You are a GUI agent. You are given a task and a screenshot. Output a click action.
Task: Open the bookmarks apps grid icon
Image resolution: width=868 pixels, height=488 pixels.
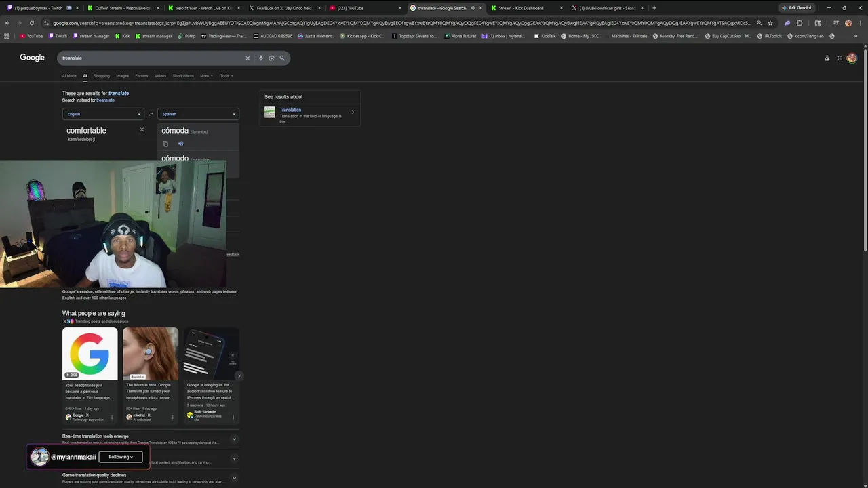(7, 36)
